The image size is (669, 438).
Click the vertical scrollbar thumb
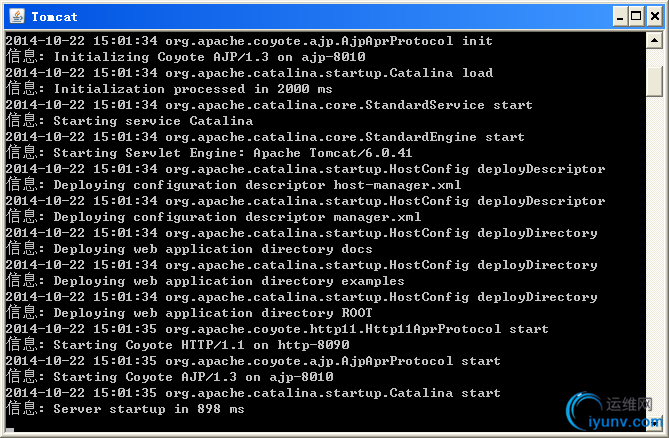pos(654,81)
